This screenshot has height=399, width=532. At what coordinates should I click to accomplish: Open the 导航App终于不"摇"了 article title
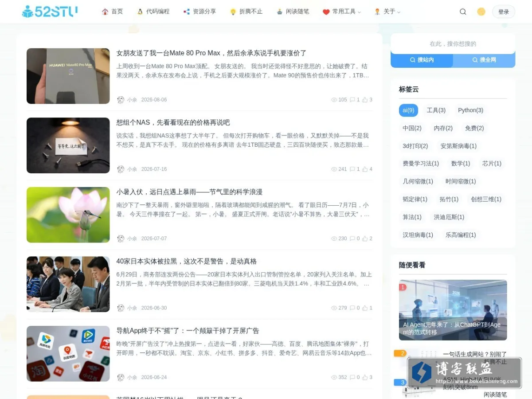coord(188,331)
